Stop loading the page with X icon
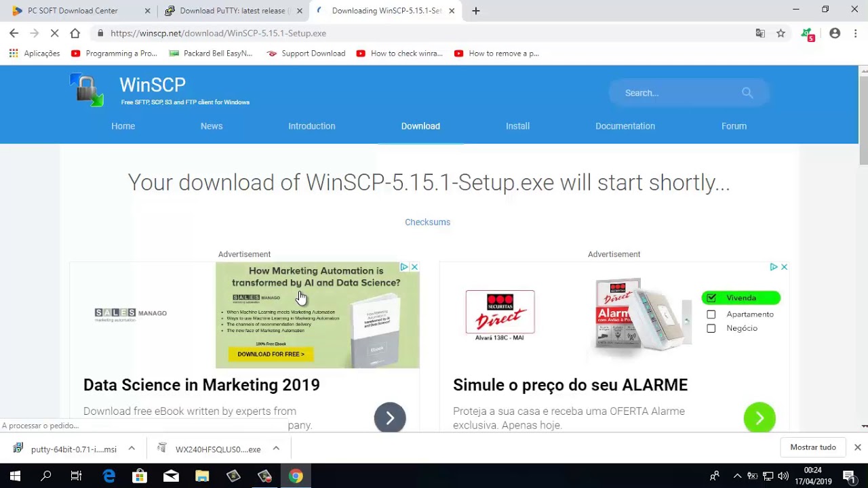The height and width of the screenshot is (488, 868). pos(56,33)
